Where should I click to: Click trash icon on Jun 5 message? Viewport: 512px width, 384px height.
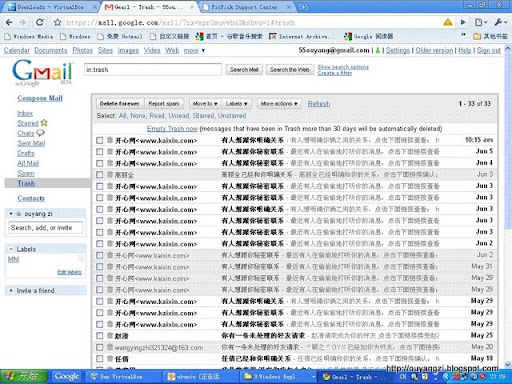110,151
